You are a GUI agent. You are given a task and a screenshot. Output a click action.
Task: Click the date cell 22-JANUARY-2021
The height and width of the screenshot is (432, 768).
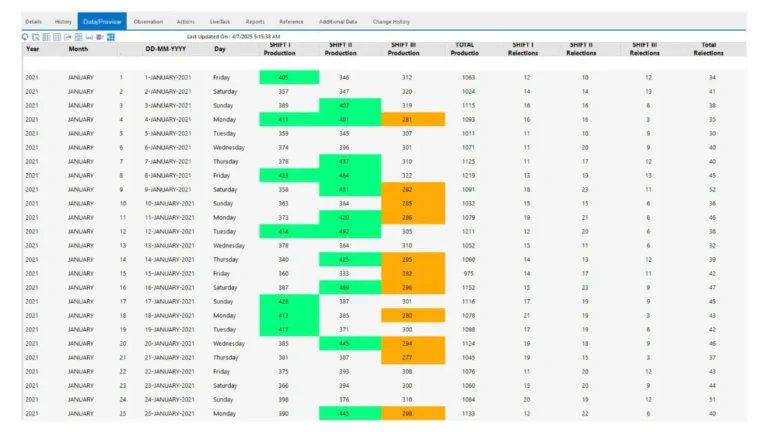169,372
